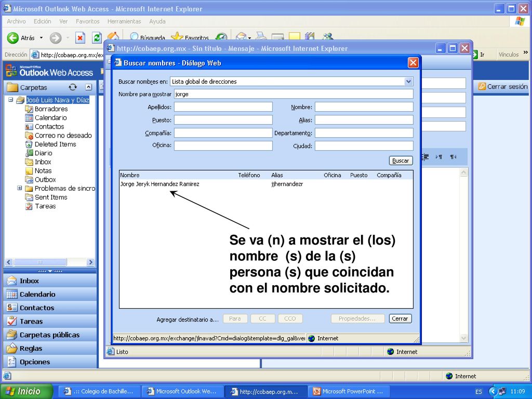Add recipient with the Para button

pos(235,318)
